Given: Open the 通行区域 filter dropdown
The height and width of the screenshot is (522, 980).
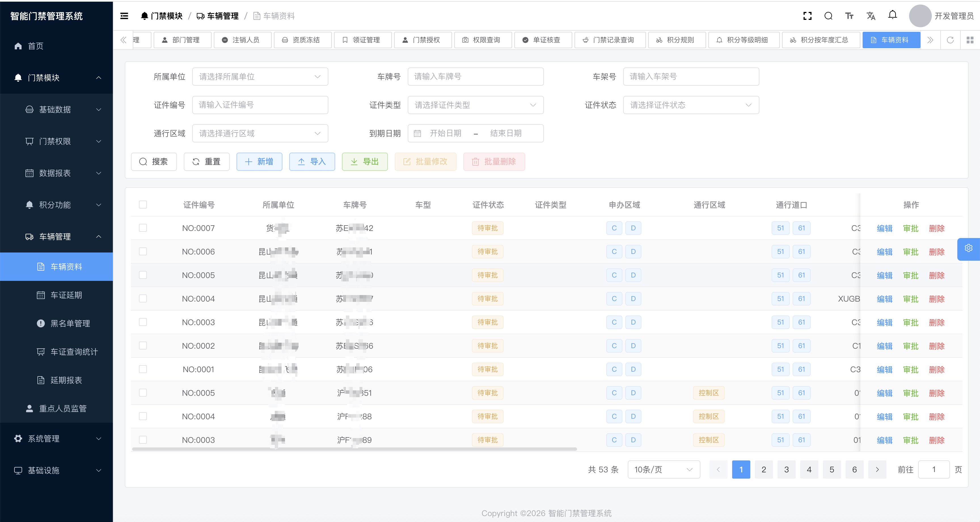Looking at the screenshot, I should point(260,133).
